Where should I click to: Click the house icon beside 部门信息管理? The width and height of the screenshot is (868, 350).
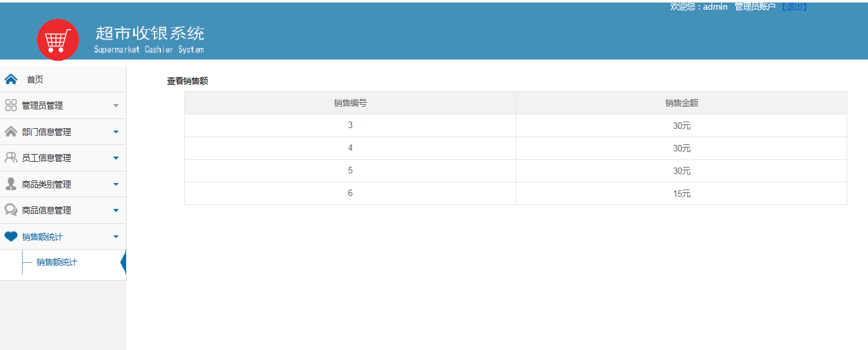[11, 132]
